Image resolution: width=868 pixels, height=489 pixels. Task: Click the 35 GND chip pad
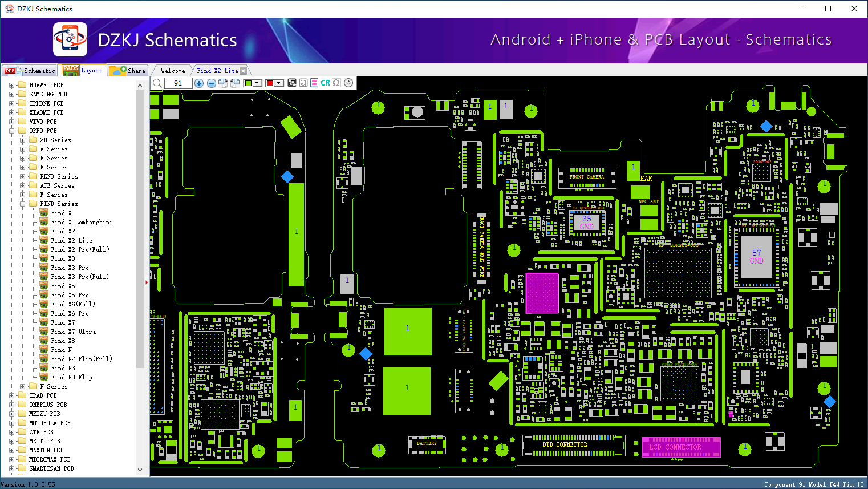587,223
